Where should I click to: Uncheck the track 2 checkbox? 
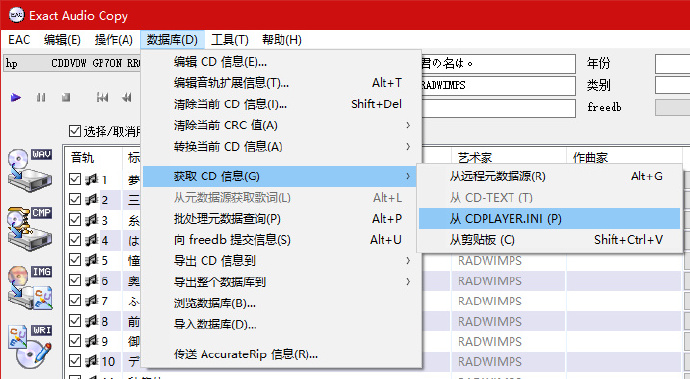pos(75,199)
